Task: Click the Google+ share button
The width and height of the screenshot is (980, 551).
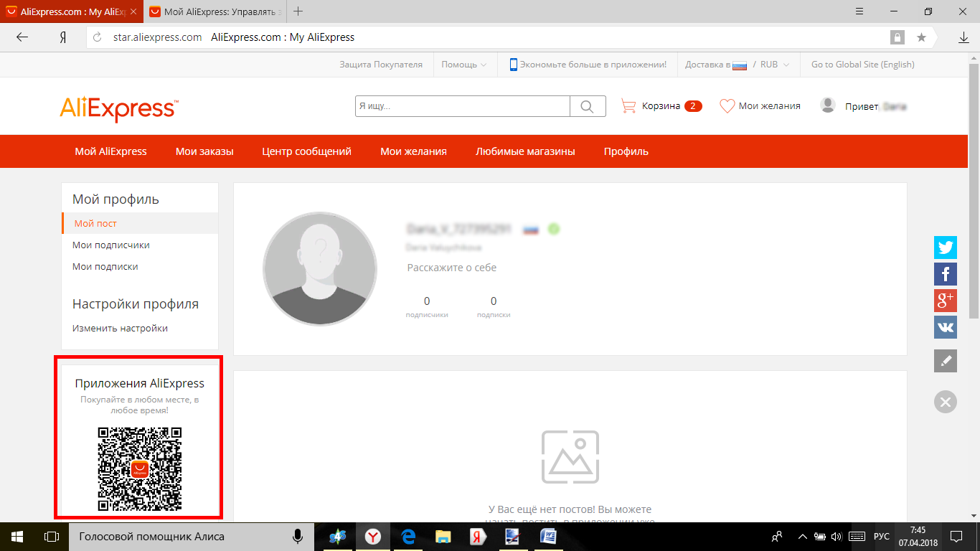Action: point(945,300)
